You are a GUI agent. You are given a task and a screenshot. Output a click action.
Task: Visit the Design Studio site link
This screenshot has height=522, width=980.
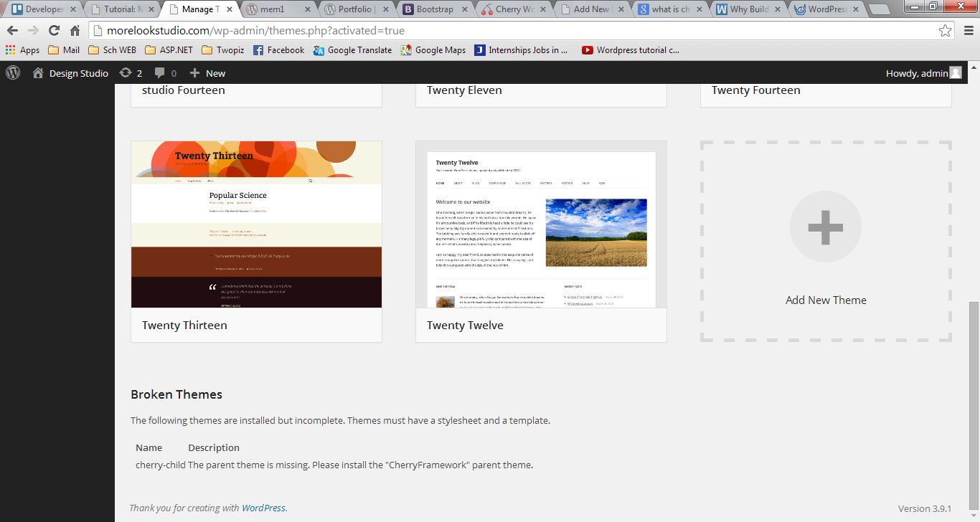(70, 73)
